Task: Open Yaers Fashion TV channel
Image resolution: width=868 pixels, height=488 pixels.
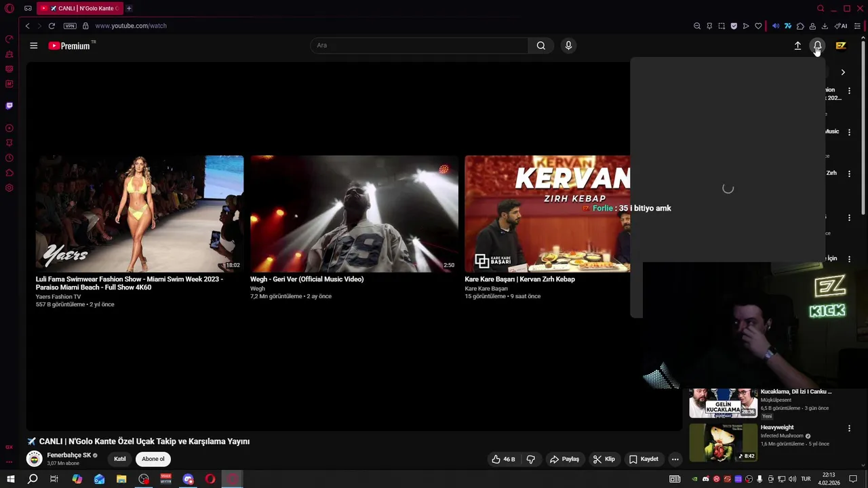Action: point(58,297)
